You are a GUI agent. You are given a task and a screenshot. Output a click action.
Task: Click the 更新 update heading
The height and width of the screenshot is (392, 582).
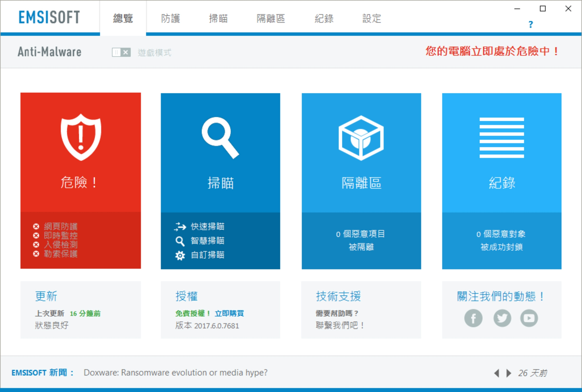pos(46,296)
